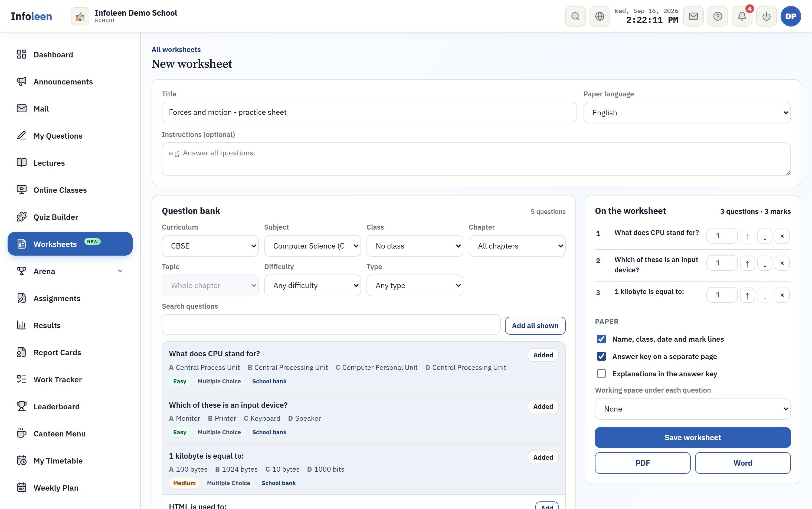Open the Type dropdown showing Any type
Screen dimensions: 812x509
pyautogui.click(x=415, y=285)
